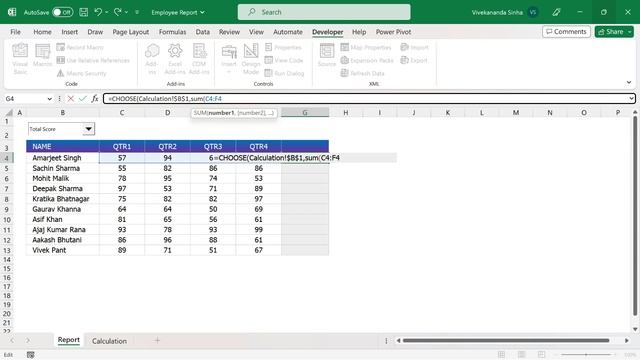Select the Report sheet tab
Screen dimensions: 640x360
pyautogui.click(x=69, y=340)
